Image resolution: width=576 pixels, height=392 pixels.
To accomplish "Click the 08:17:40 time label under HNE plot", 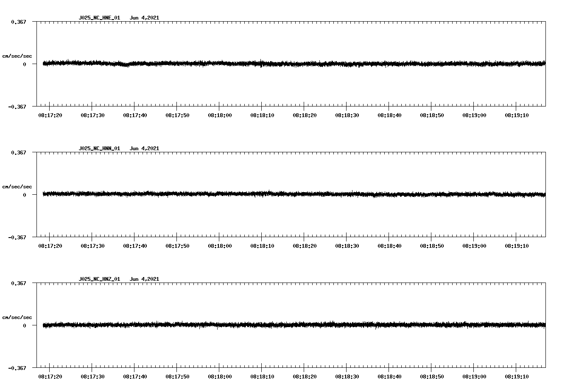I will pos(135,115).
